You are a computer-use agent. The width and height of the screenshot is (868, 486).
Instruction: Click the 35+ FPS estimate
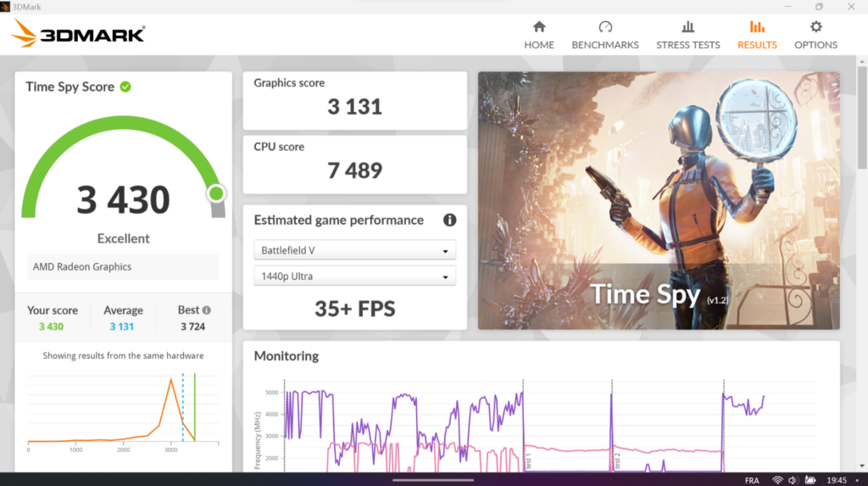[x=355, y=309]
